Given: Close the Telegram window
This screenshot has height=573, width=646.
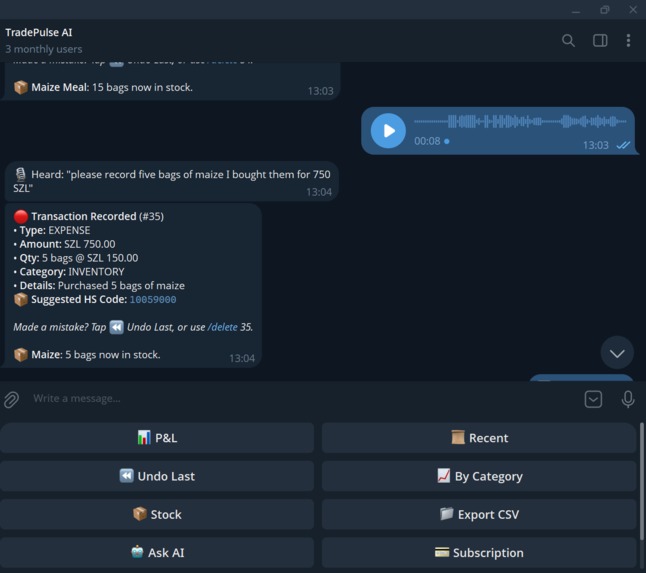Looking at the screenshot, I should tap(633, 10).
